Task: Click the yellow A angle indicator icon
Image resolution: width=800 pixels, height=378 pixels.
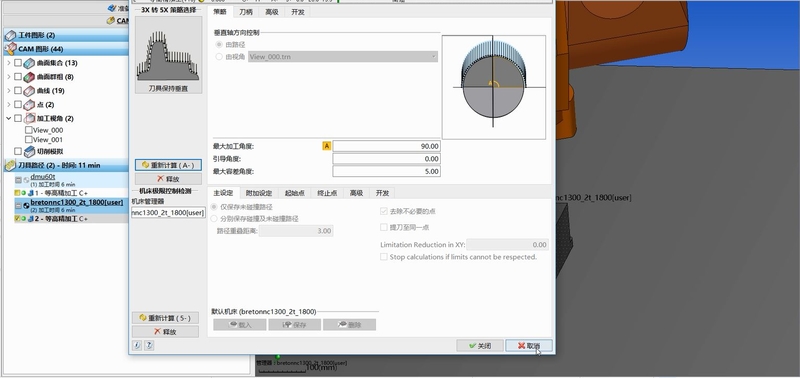Action: click(x=327, y=146)
